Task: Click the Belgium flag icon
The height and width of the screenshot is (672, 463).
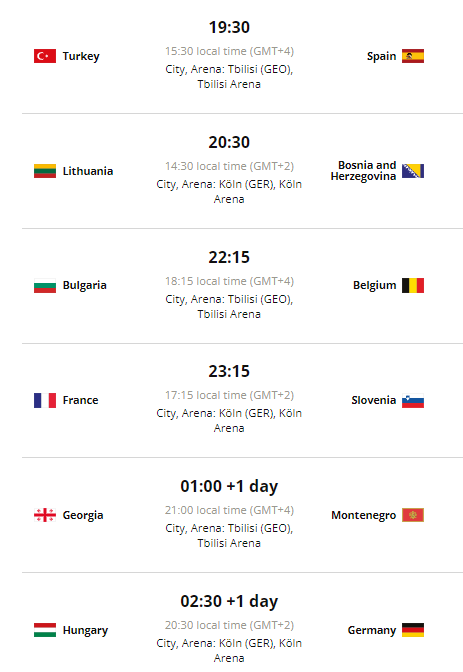Action: click(x=413, y=285)
